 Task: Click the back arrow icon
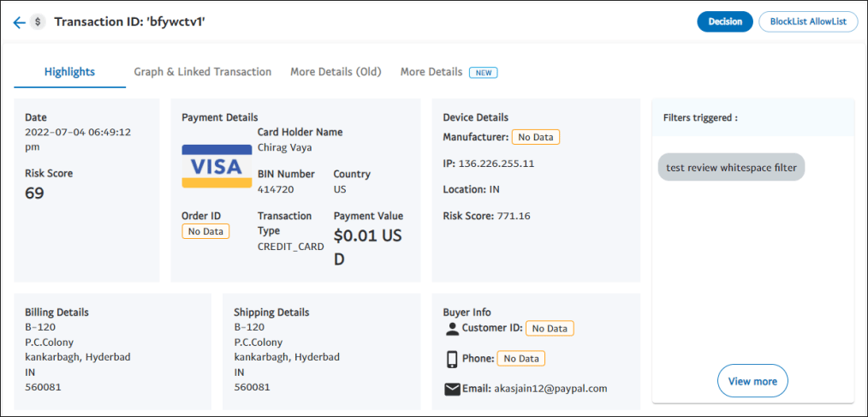19,22
